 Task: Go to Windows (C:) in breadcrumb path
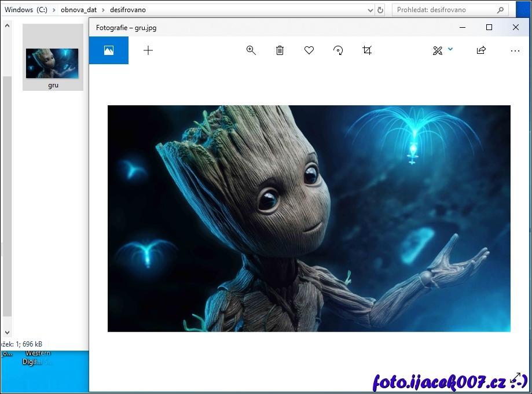point(26,10)
